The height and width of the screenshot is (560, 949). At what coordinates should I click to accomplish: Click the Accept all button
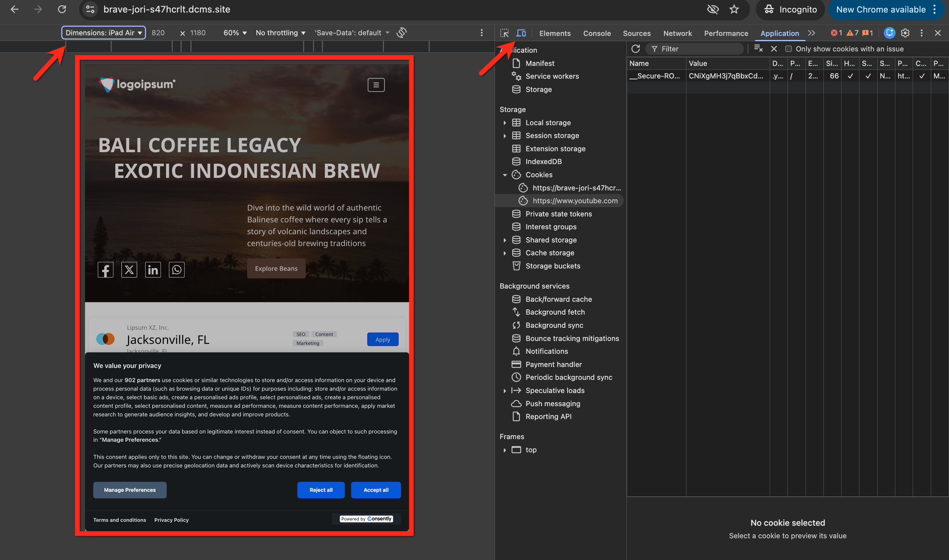pos(376,490)
